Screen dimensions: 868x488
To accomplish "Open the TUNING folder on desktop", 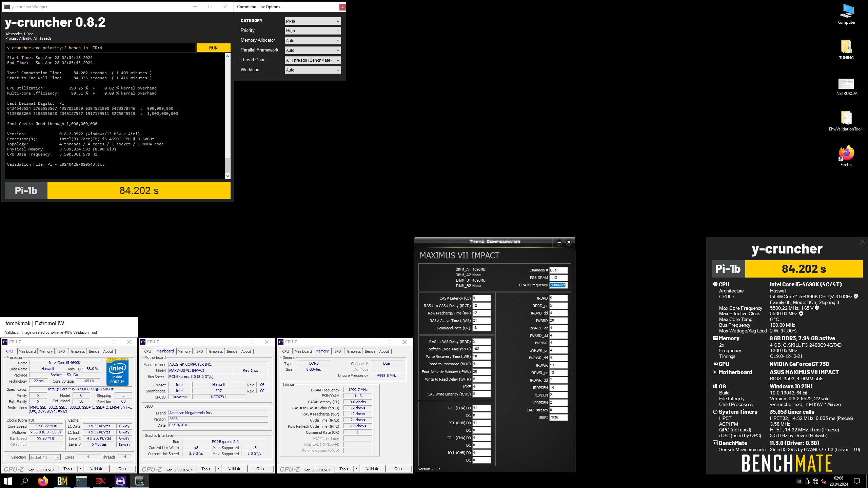I will tap(846, 50).
